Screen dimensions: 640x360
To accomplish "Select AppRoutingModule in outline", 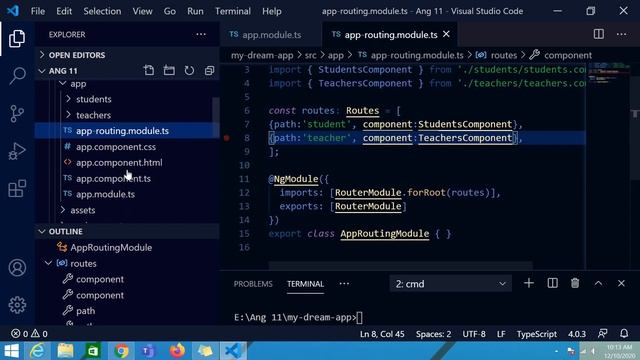I will (111, 247).
